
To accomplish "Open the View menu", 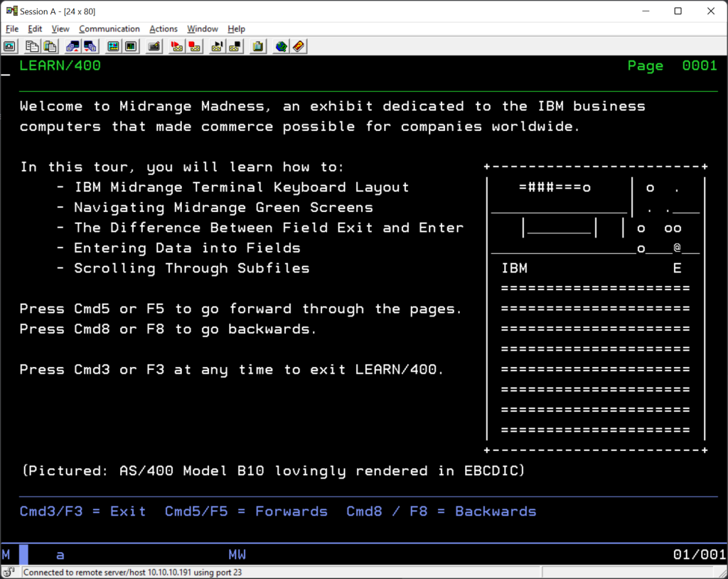I will click(x=60, y=29).
